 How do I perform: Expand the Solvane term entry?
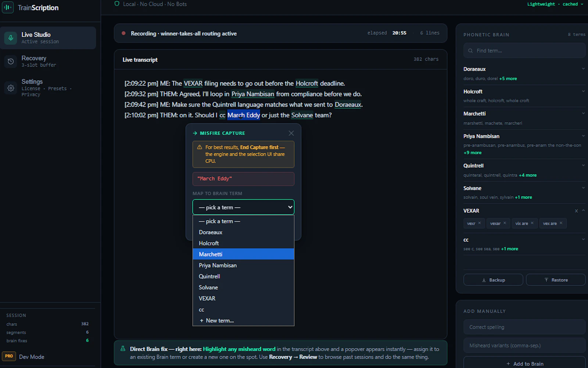tap(583, 188)
